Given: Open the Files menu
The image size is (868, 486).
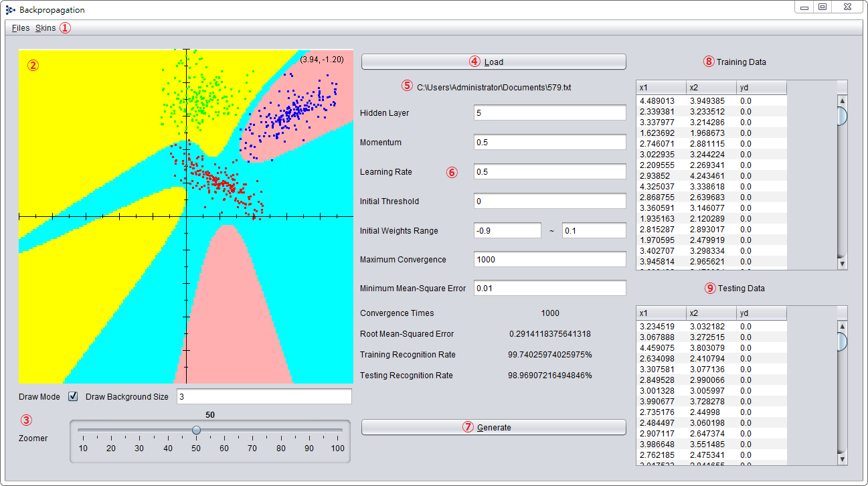Looking at the screenshot, I should tap(21, 28).
